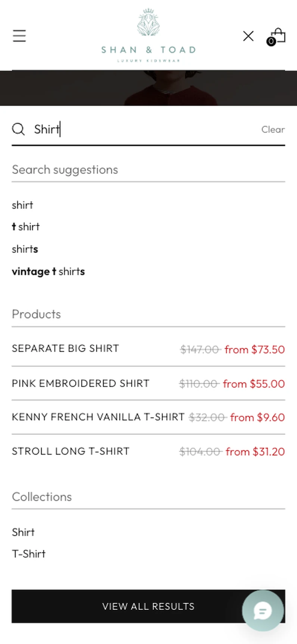Go to the Shirt collection

point(23,532)
